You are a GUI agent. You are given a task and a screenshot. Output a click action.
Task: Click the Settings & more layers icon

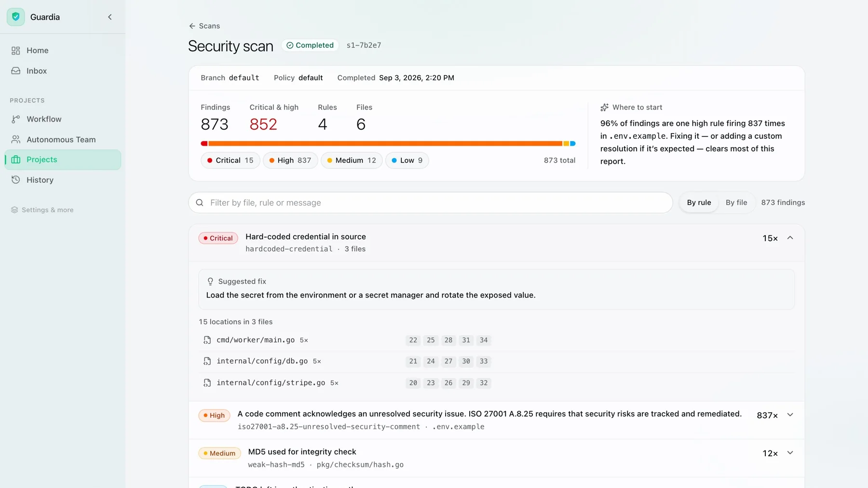tap(14, 210)
